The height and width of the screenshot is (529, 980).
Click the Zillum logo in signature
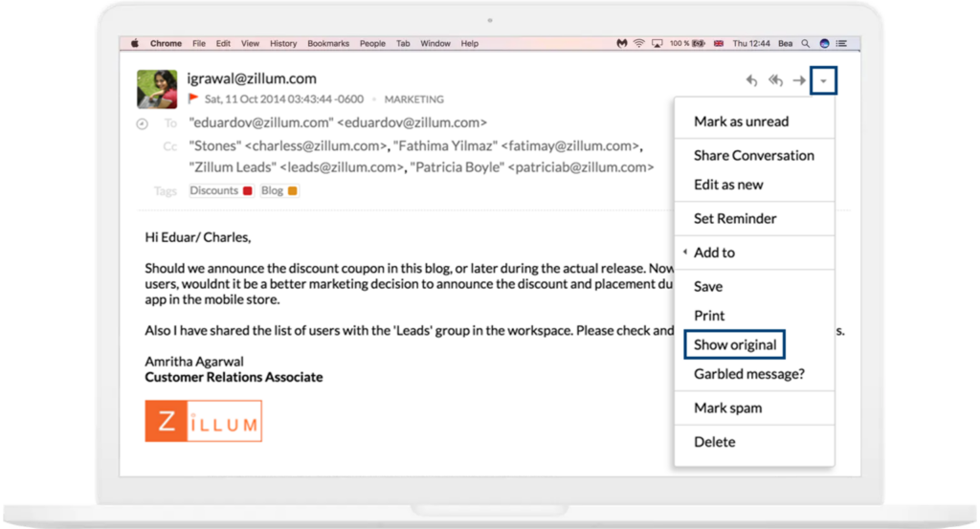point(203,421)
